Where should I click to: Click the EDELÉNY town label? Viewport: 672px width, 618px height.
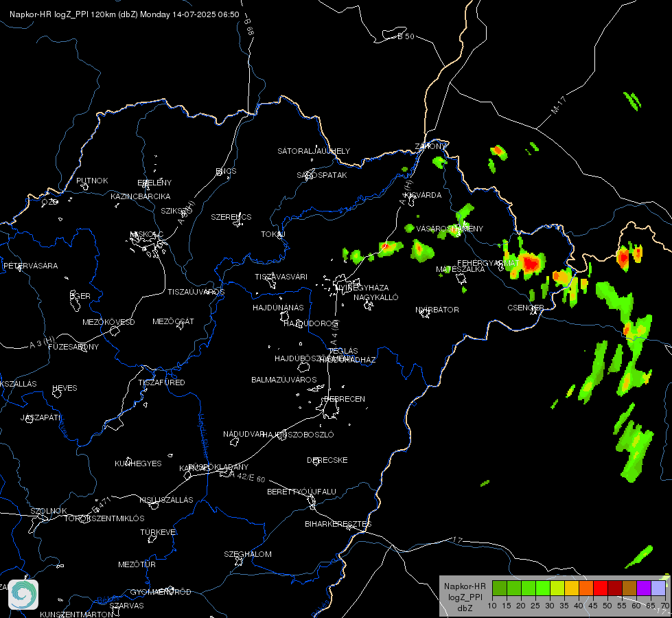[154, 183]
